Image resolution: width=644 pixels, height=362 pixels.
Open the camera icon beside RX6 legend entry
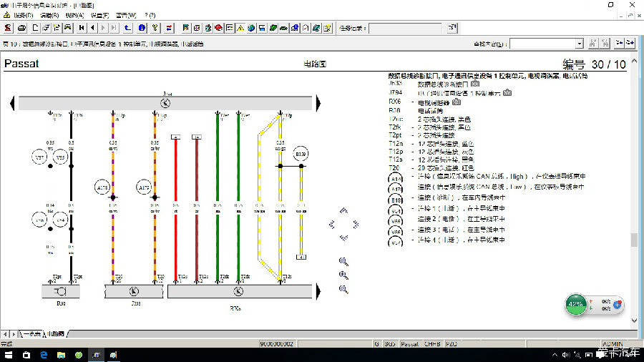coord(457,102)
